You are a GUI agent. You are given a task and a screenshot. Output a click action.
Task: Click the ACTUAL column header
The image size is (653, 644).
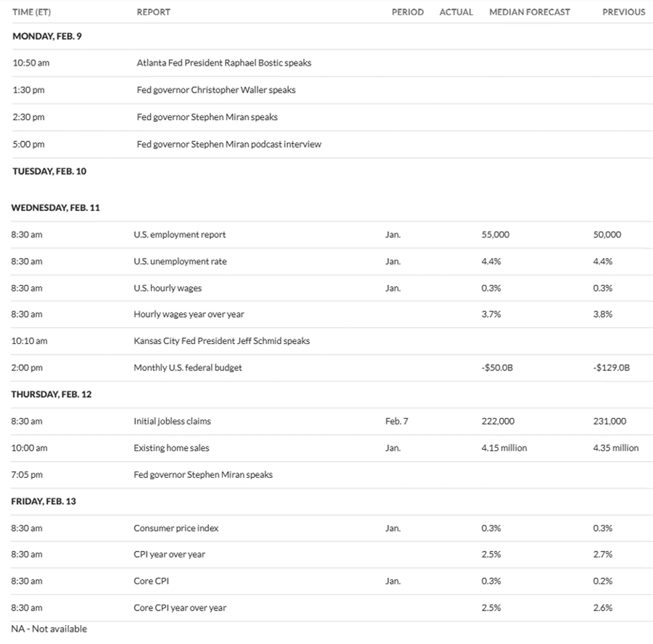455,12
